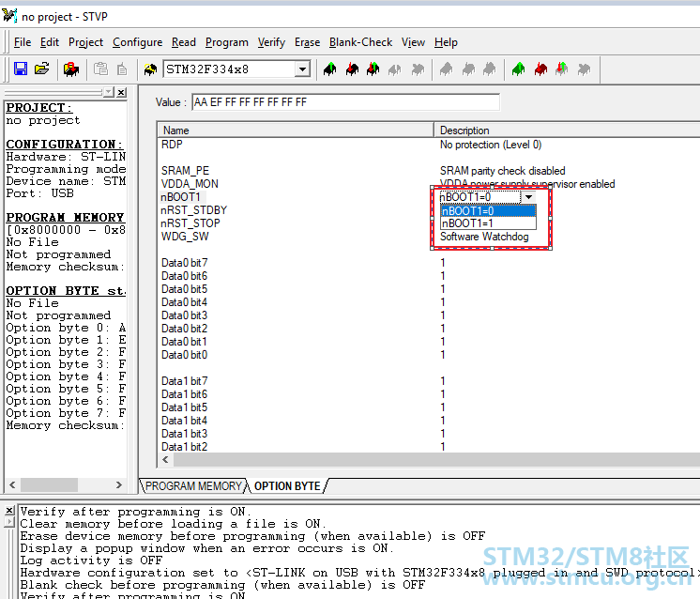Click 'SRAM parity check disabled' description
Screen dimensions: 700x599
(503, 171)
